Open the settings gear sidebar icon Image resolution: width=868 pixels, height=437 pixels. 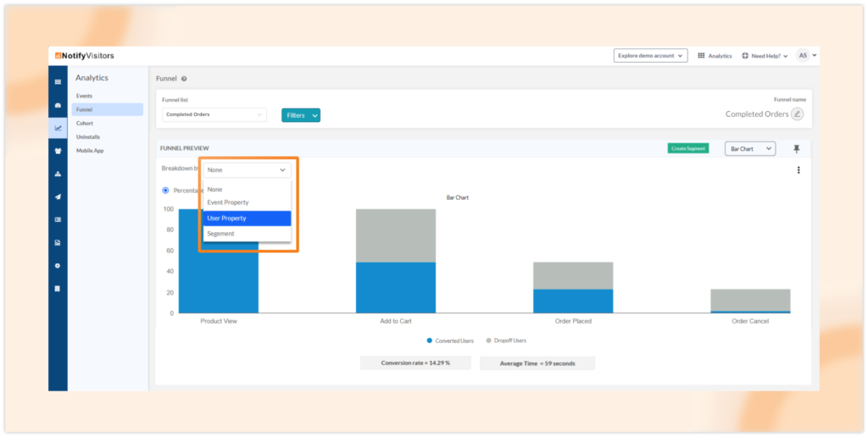(x=58, y=266)
